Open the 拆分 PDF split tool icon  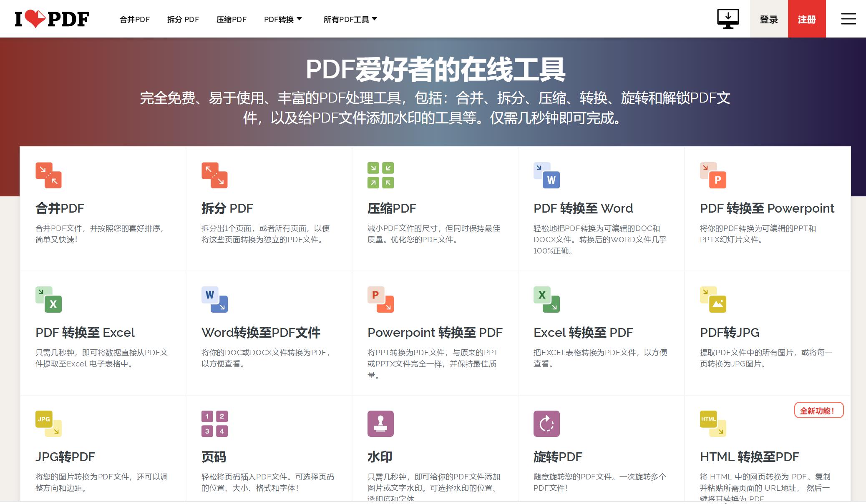[x=215, y=176]
